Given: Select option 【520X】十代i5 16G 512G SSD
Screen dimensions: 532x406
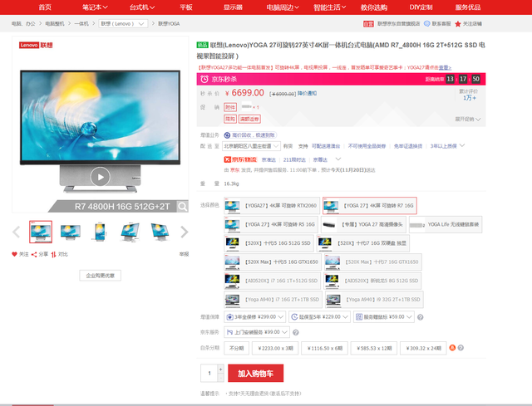Looking at the screenshot, I should click(x=268, y=243).
